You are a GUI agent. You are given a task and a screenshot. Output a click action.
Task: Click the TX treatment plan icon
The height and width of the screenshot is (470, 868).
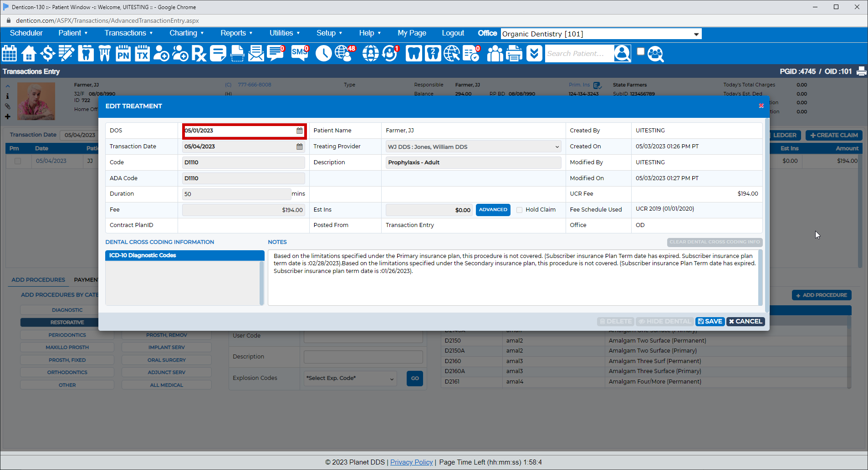(x=143, y=54)
